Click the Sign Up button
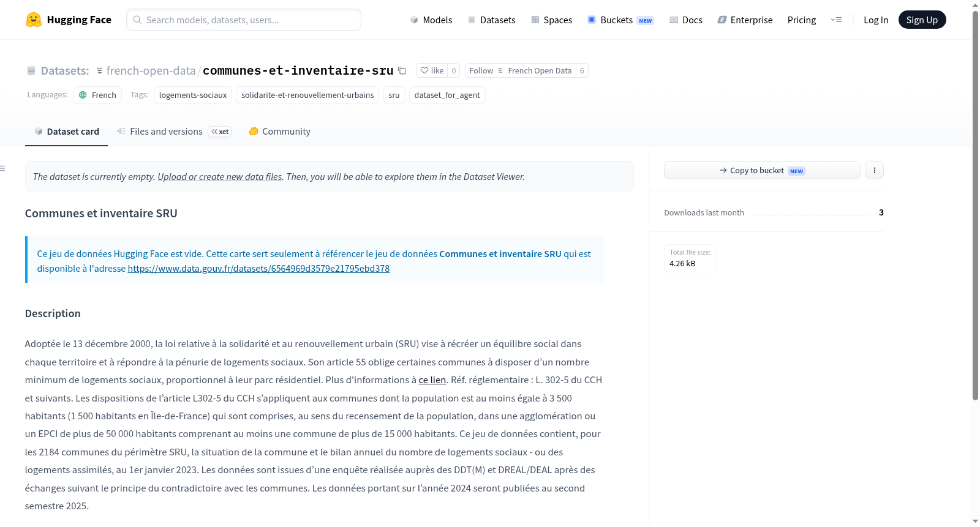Viewport: 980px width, 527px height. point(922,20)
